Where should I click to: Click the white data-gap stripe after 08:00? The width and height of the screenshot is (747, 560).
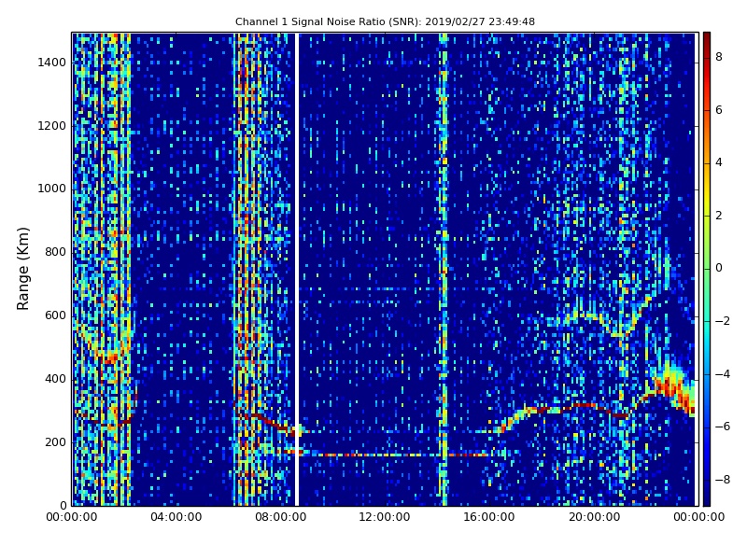[x=297, y=269]
